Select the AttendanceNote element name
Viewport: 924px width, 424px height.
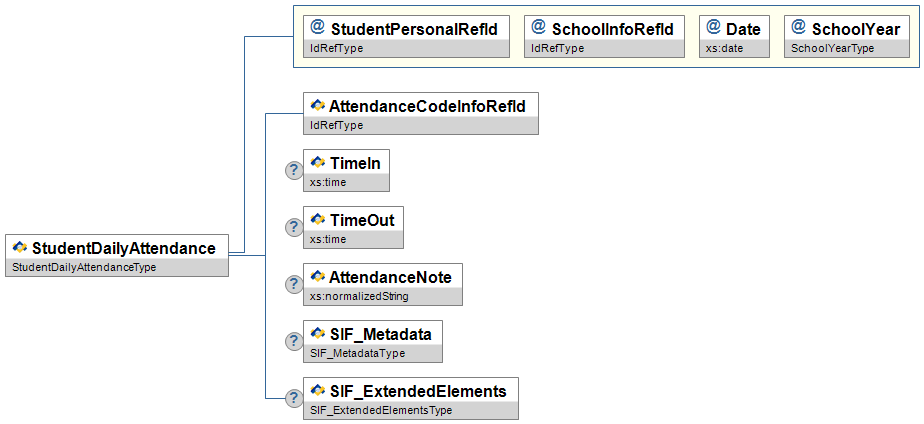(390, 276)
